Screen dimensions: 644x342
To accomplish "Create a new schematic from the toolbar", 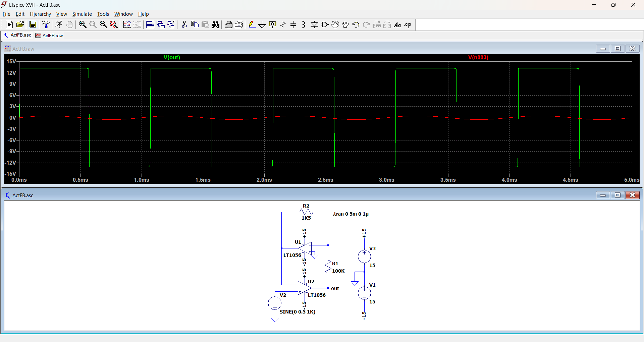I will tap(9, 24).
